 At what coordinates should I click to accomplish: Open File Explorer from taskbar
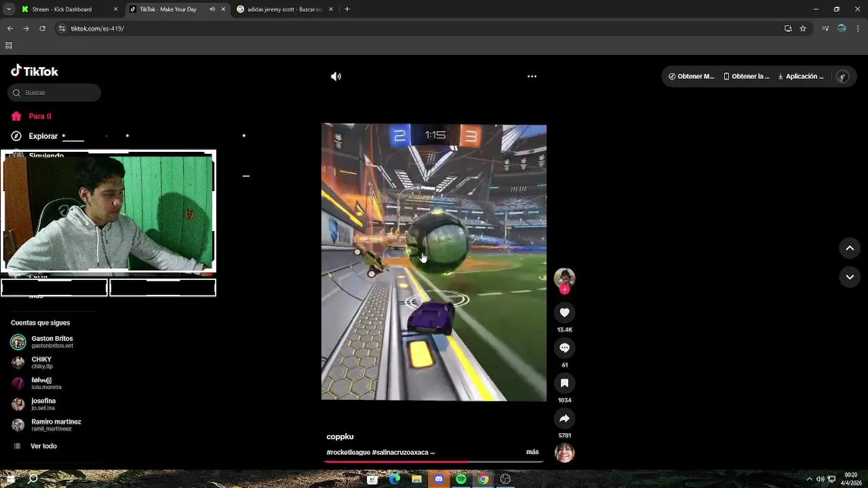click(416, 479)
